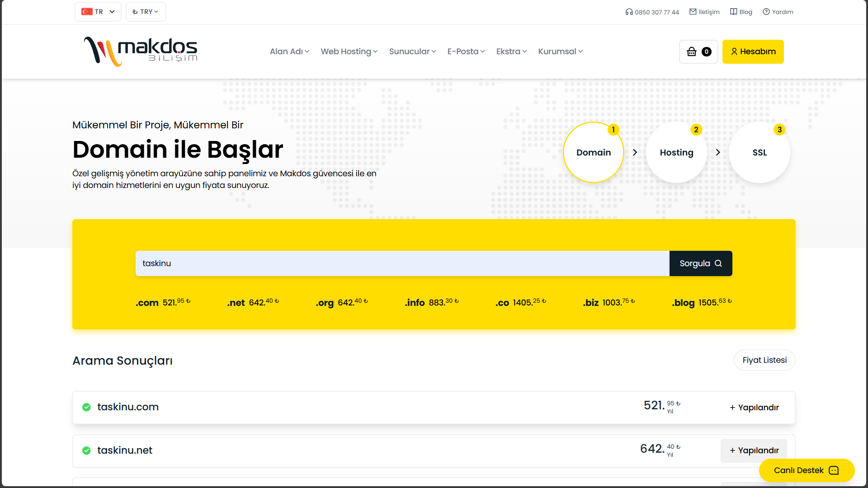Click the arrow between Hosting and SSL
Screen dimensions: 868x488
pos(718,152)
